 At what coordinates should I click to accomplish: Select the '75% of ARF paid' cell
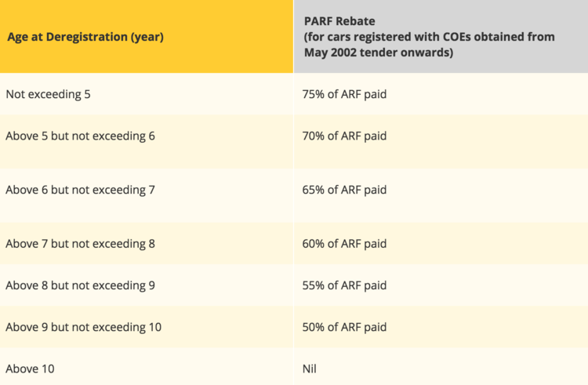[441, 94]
